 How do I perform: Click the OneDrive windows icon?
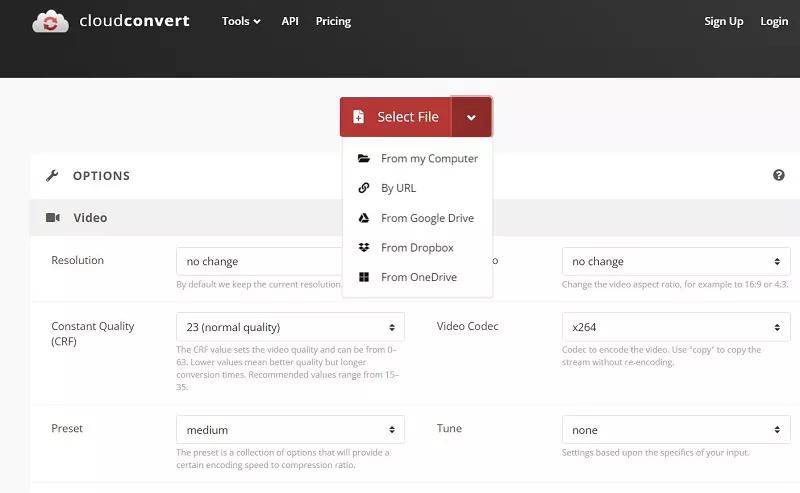click(364, 277)
